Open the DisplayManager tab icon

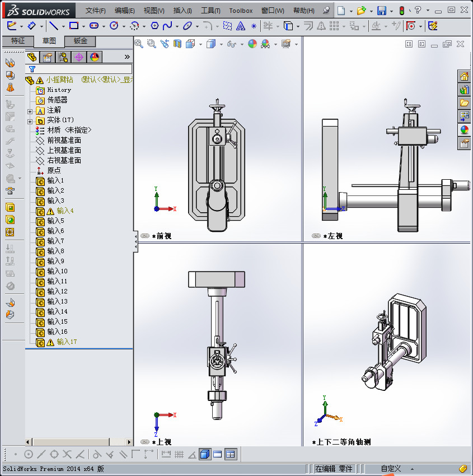pyautogui.click(x=95, y=57)
